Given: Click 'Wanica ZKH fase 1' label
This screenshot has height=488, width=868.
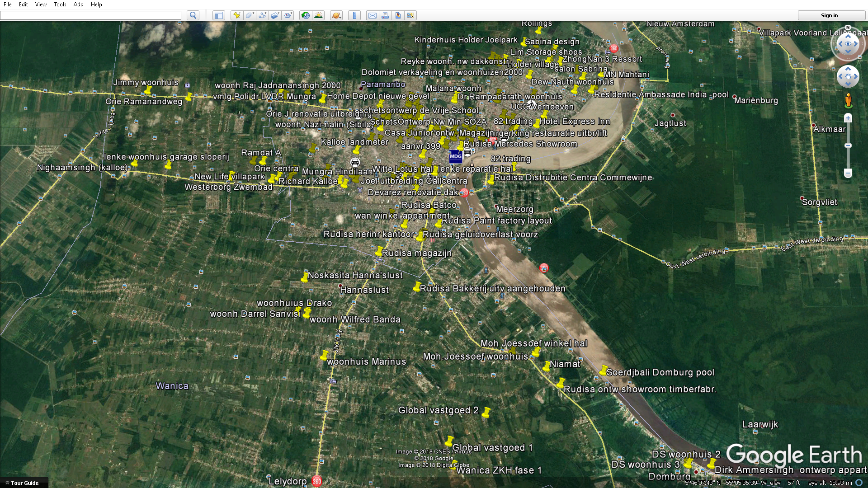Looking at the screenshot, I should click(x=499, y=470).
